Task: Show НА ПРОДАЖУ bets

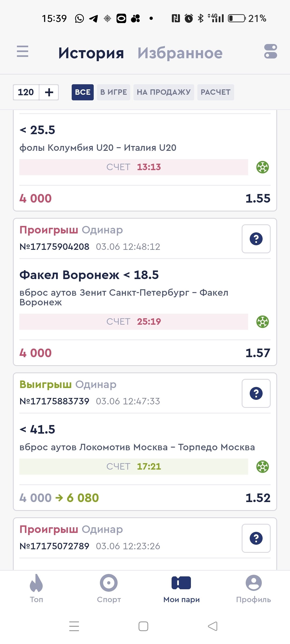Action: [164, 92]
